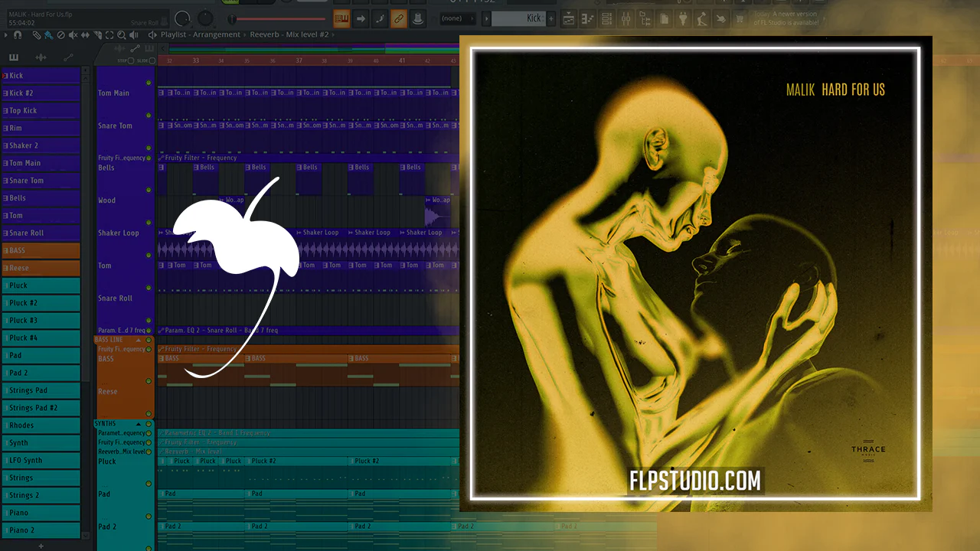Select the Delete tool in playlist toolbar
The height and width of the screenshot is (551, 980).
tap(61, 35)
